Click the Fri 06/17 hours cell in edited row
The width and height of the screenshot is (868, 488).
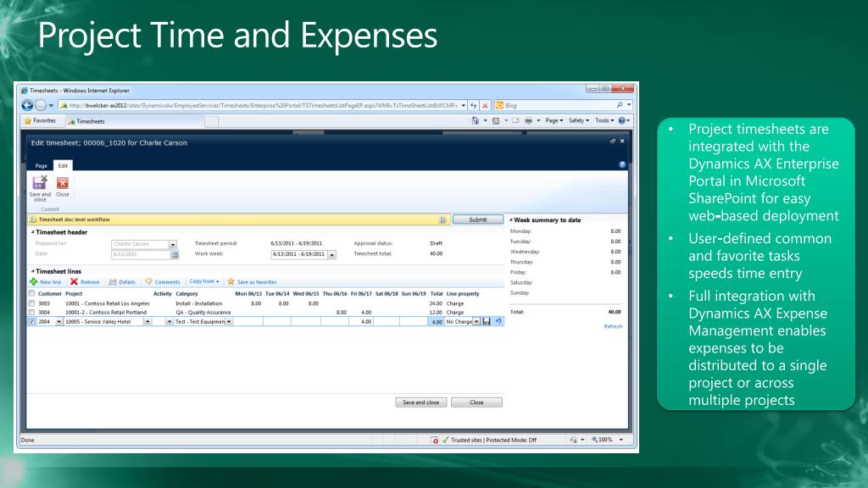(x=361, y=321)
